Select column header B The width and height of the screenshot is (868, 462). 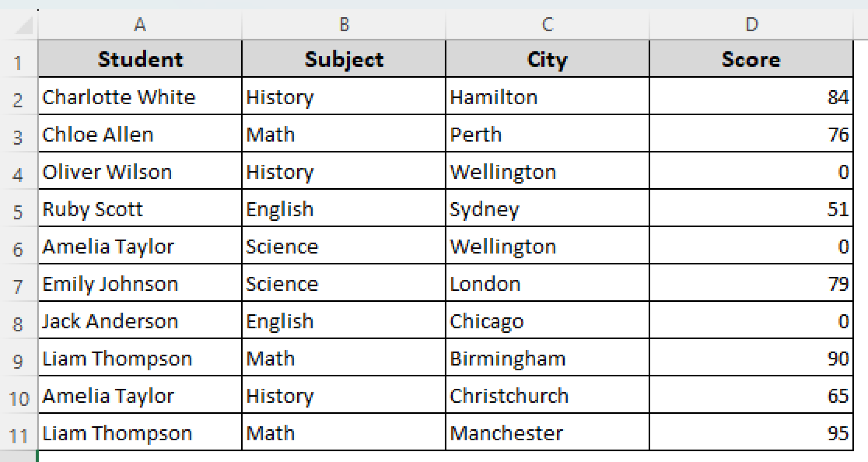click(343, 24)
